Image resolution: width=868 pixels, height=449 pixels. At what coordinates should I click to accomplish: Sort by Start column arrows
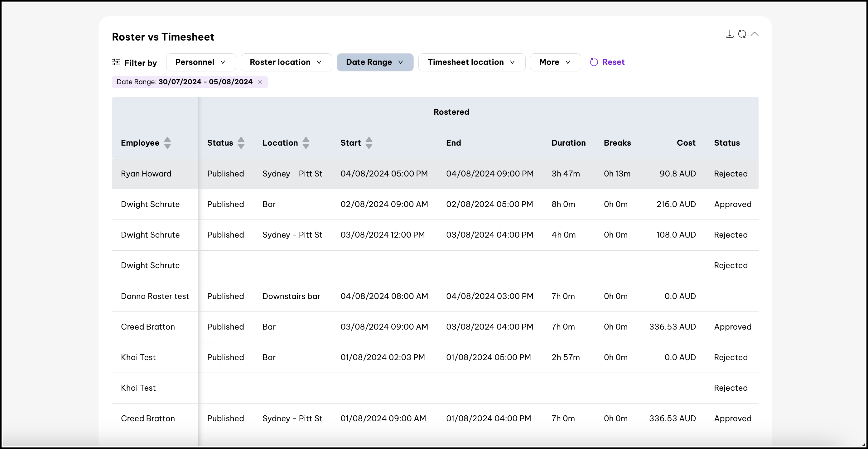click(x=369, y=142)
